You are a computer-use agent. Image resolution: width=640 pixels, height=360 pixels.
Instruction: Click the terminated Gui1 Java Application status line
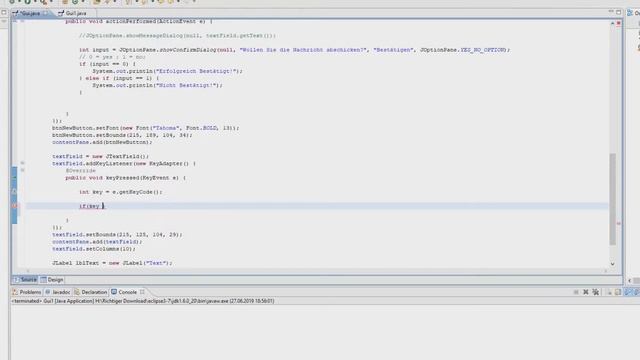coord(143,301)
